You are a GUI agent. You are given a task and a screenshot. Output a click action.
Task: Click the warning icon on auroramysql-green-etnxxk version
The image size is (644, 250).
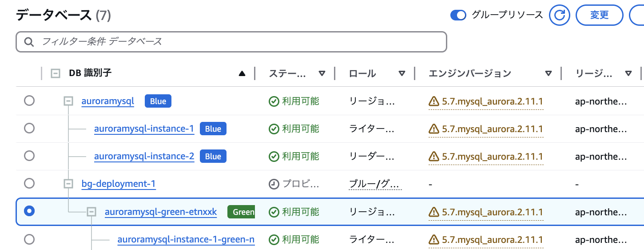434,212
